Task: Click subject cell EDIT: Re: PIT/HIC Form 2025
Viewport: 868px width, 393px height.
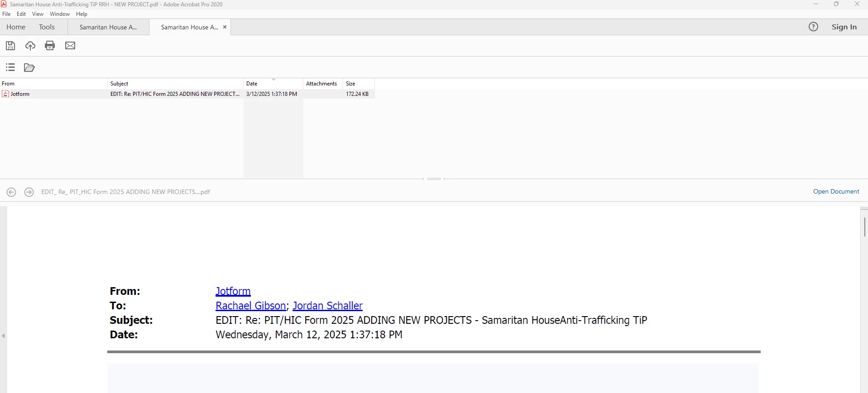Action: (x=175, y=94)
